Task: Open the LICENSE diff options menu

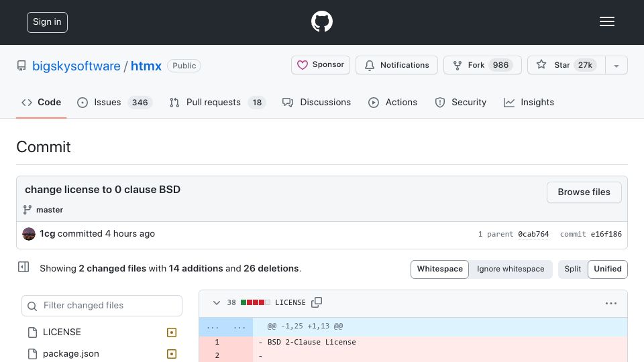Action: click(610, 303)
